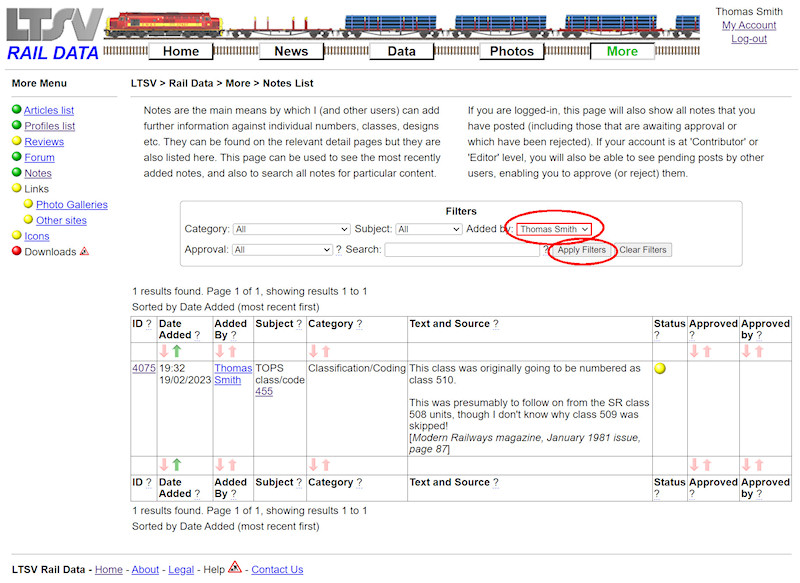This screenshot has width=800, height=583.
Task: Open the Data navigation tab
Action: (x=401, y=51)
